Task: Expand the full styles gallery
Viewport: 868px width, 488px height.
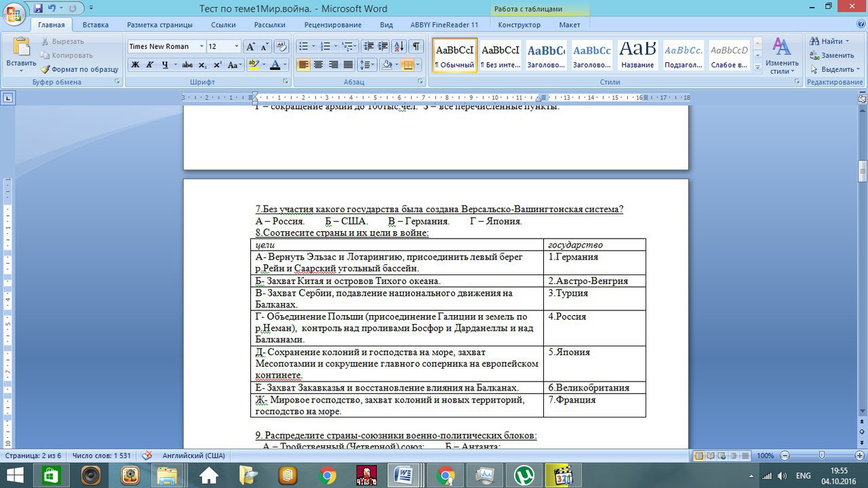Action: (x=758, y=67)
